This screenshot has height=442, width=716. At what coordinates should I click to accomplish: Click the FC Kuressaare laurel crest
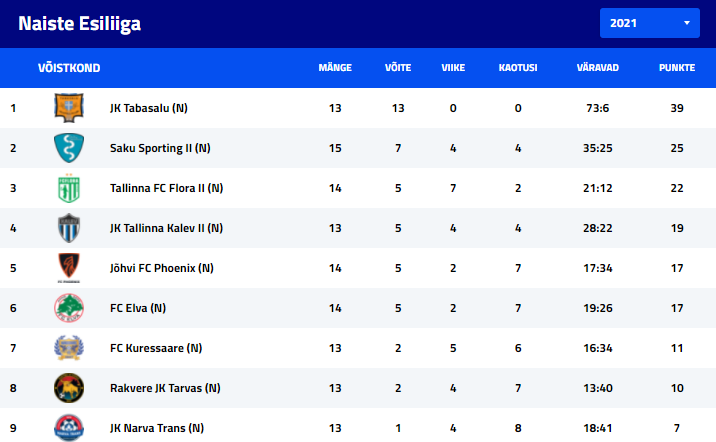pyautogui.click(x=69, y=348)
